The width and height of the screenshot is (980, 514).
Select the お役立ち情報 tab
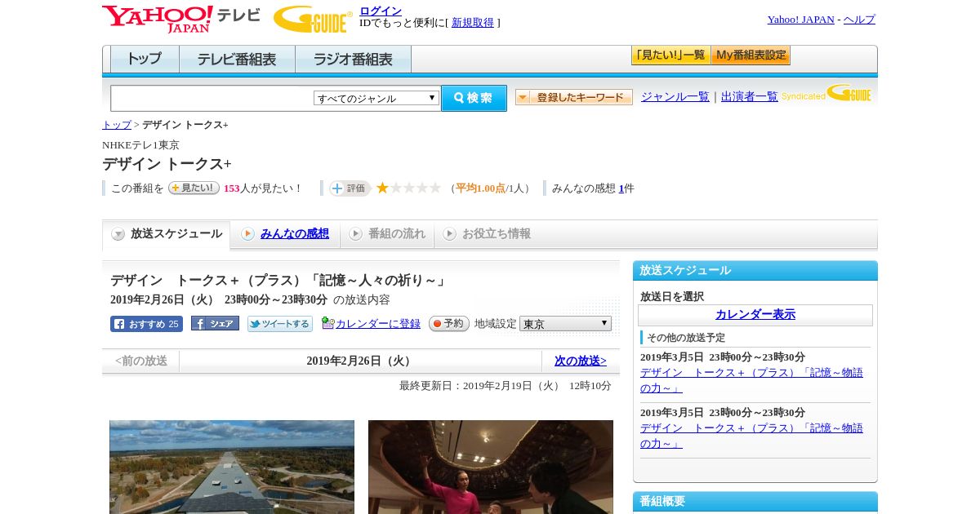click(x=487, y=234)
